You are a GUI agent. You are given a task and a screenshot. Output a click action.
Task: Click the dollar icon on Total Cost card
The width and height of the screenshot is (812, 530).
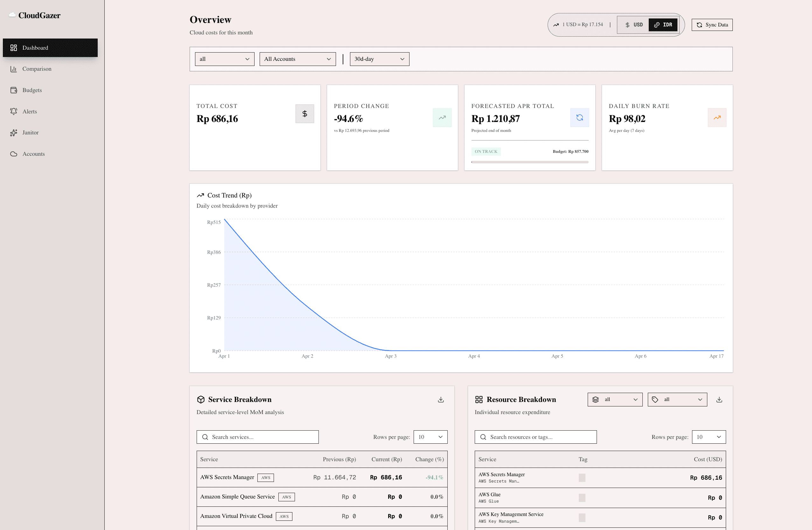click(x=304, y=114)
